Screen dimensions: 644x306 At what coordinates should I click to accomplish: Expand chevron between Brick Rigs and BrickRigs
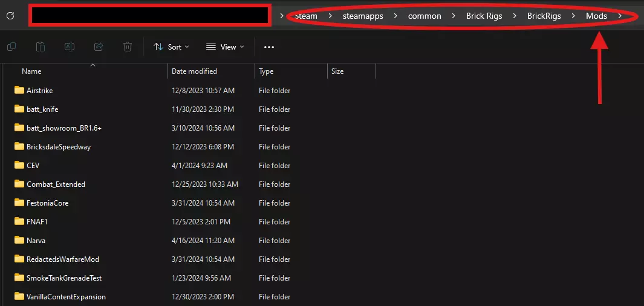(515, 16)
